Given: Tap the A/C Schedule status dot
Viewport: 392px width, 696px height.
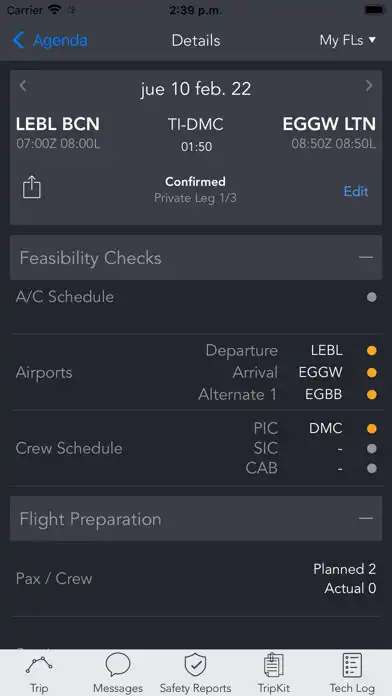Looking at the screenshot, I should 372,297.
